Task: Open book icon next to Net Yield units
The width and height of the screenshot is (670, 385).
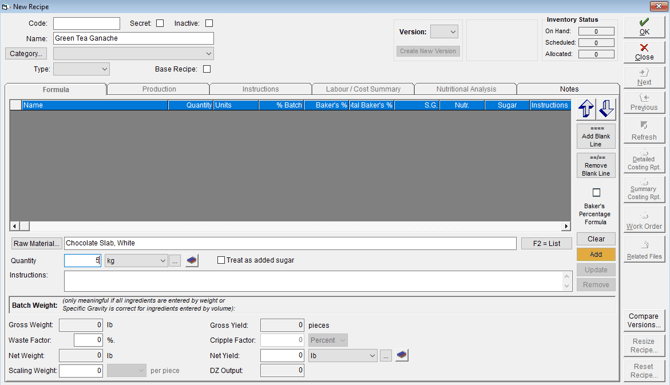Action: click(402, 355)
